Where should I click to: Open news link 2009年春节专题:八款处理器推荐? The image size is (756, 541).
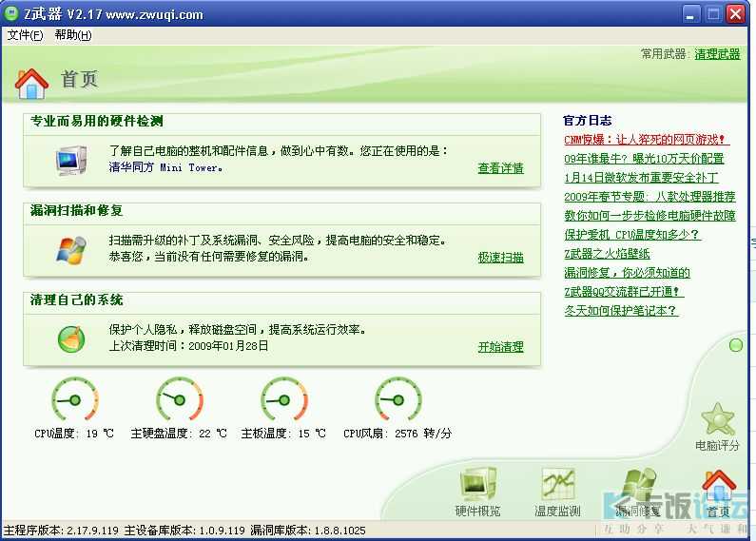(x=649, y=196)
